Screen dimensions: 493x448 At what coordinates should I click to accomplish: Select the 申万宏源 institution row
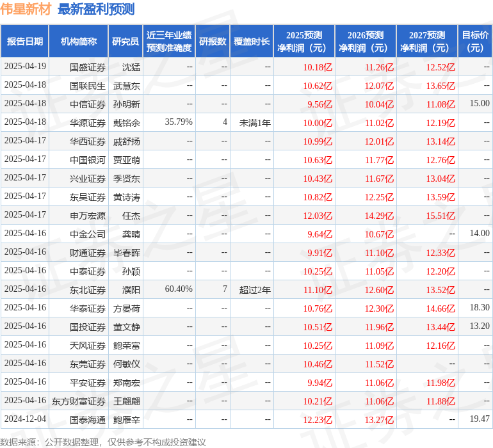[x=87, y=215]
